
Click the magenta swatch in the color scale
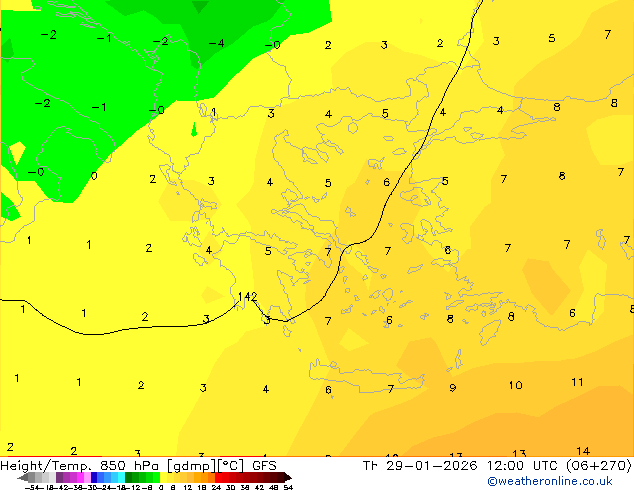(x=80, y=477)
